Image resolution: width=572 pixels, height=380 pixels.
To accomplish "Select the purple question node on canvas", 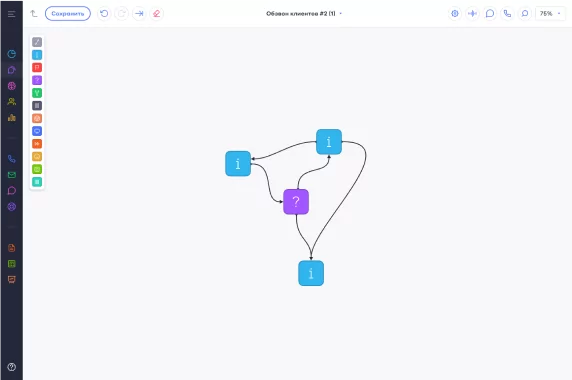I will tap(296, 202).
